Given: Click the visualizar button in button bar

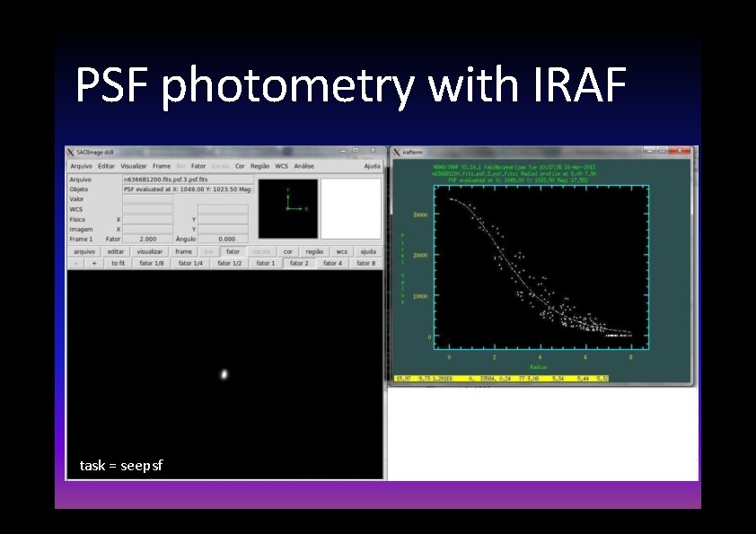Looking at the screenshot, I should click(x=149, y=251).
